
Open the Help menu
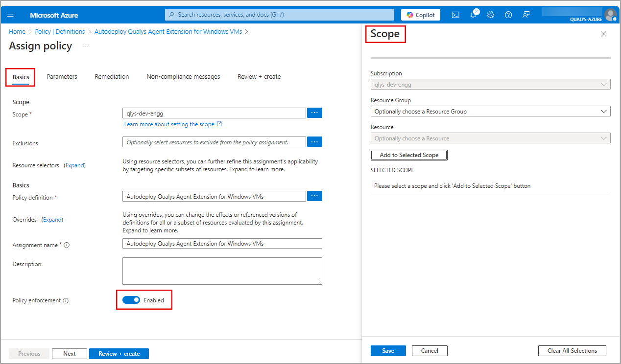point(508,15)
